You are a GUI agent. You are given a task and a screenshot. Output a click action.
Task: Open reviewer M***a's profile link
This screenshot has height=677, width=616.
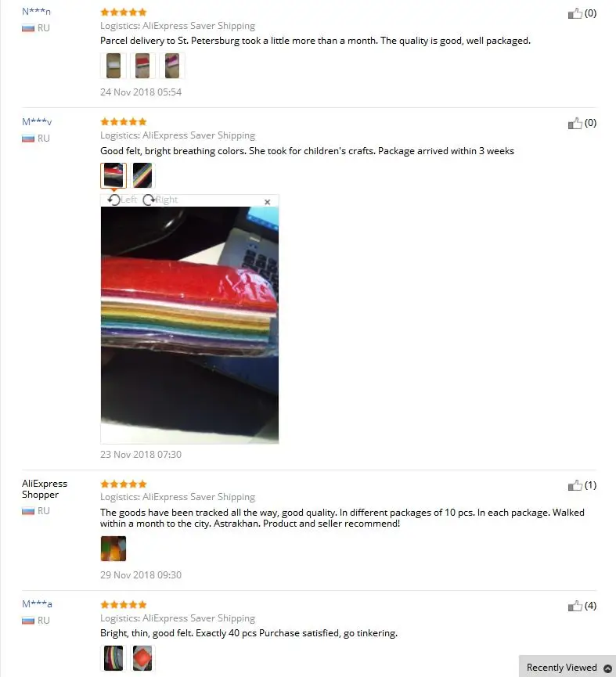[x=37, y=603]
